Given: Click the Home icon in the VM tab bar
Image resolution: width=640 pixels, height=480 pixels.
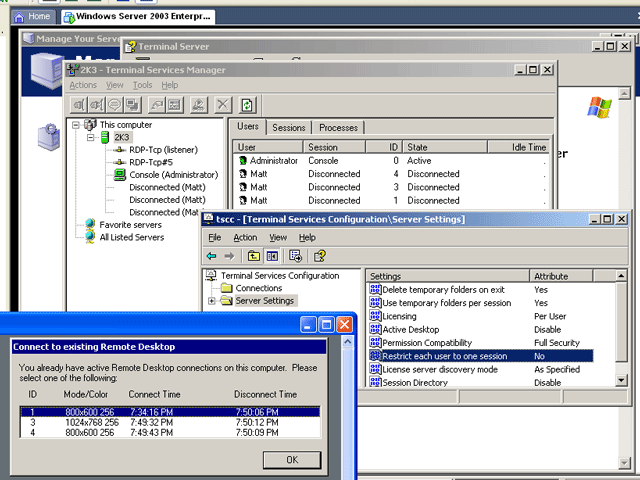Looking at the screenshot, I should click(x=19, y=17).
